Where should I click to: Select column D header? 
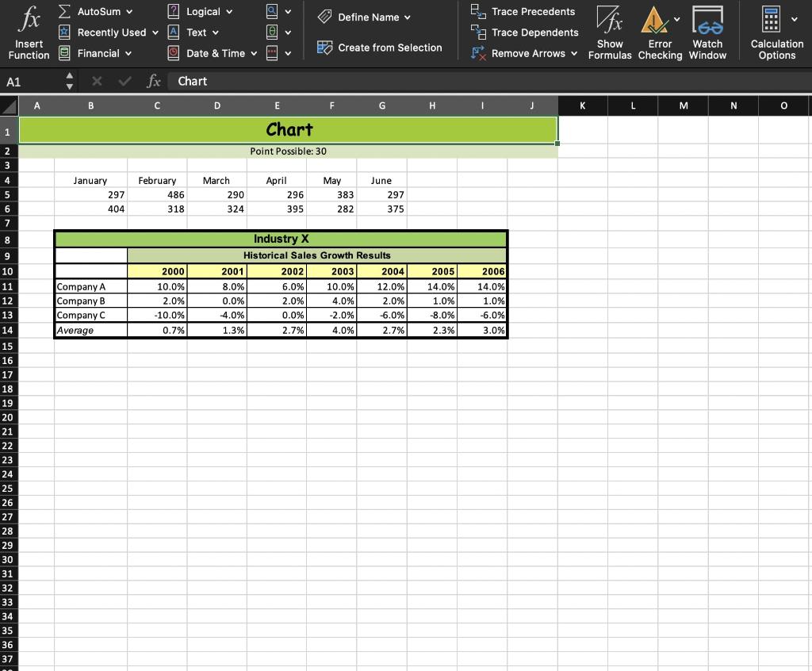click(x=217, y=105)
